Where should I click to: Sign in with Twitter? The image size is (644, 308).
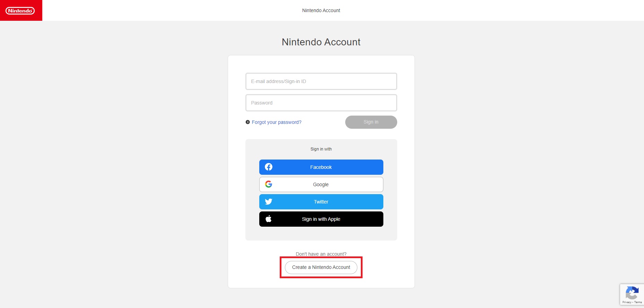click(321, 201)
